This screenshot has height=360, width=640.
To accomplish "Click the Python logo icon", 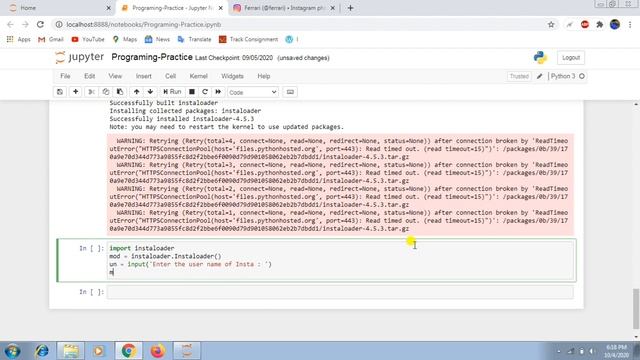I will pyautogui.click(x=540, y=58).
